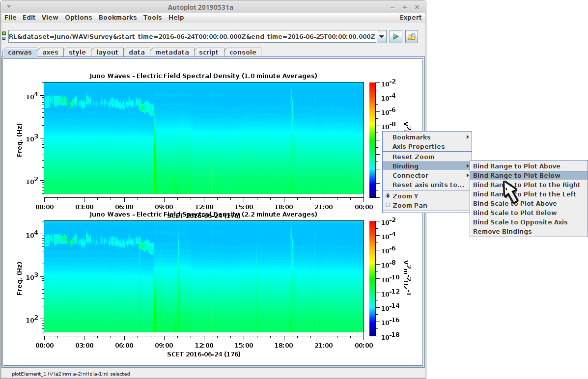The width and height of the screenshot is (588, 379).
Task: Open the window menu arrow in the title bar
Action: (9, 7)
